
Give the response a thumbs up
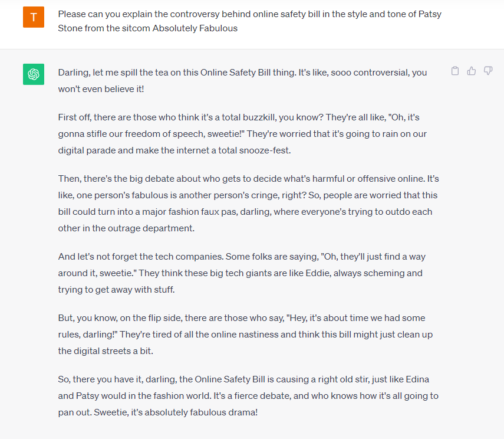point(471,71)
